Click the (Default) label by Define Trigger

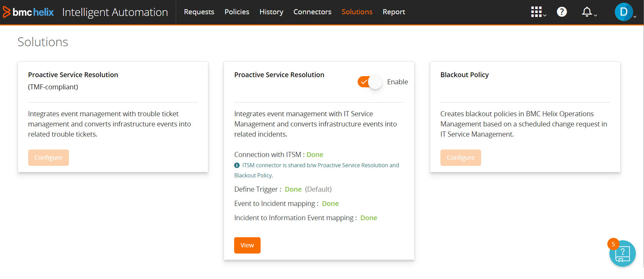(x=318, y=189)
